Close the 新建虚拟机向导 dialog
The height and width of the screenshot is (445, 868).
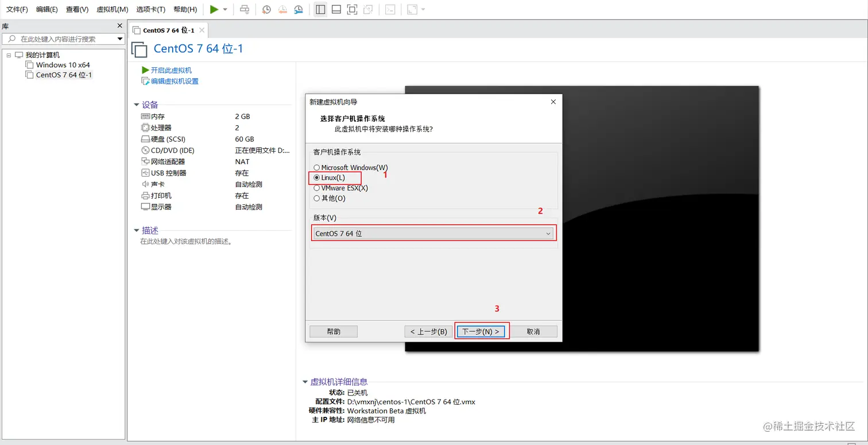pyautogui.click(x=553, y=102)
